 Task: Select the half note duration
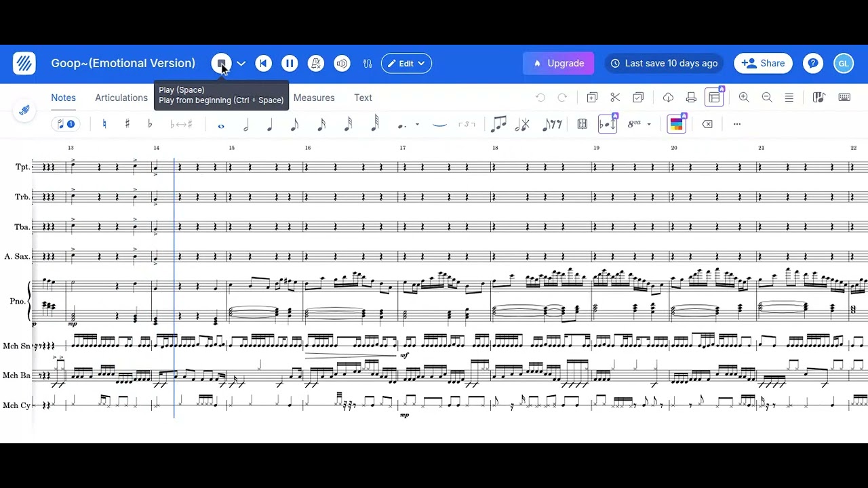click(245, 124)
